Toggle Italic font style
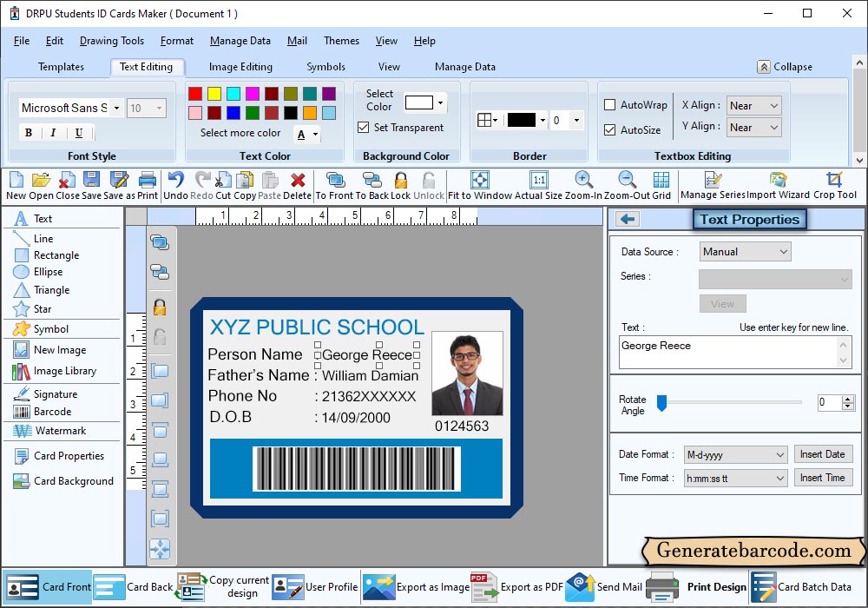868x608 pixels. (53, 133)
